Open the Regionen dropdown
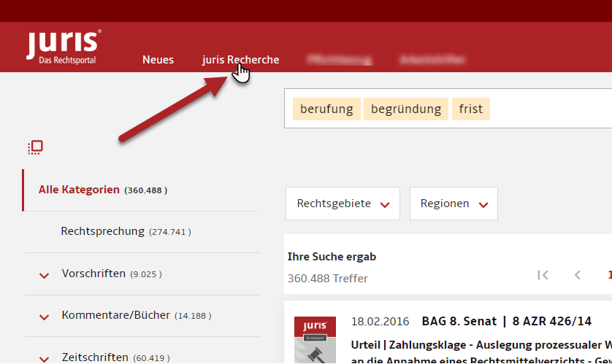 (x=453, y=204)
